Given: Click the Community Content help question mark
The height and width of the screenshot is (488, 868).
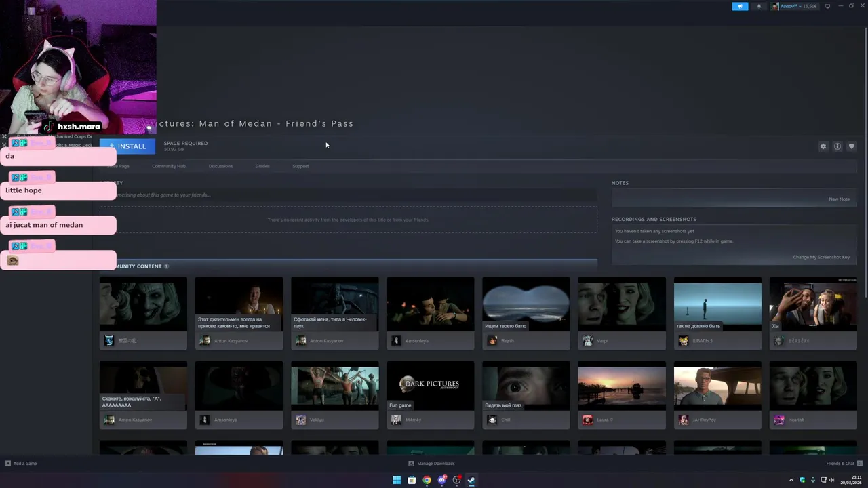Looking at the screenshot, I should click(166, 266).
